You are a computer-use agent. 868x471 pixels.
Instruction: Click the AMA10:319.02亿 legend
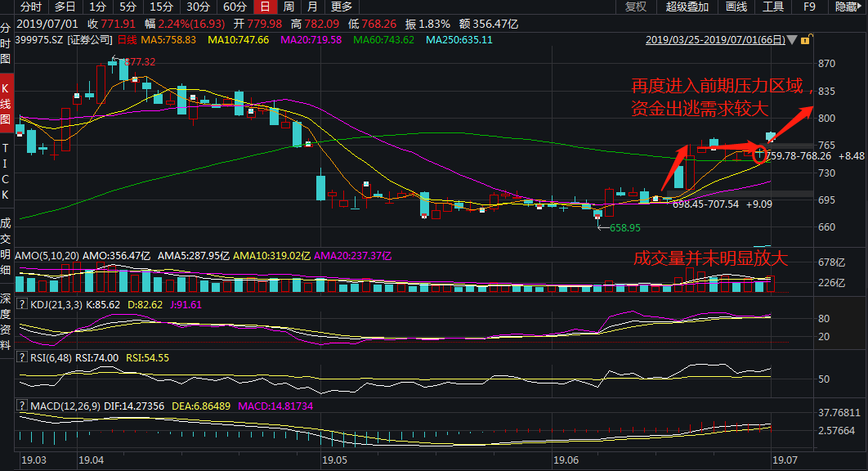tap(271, 255)
